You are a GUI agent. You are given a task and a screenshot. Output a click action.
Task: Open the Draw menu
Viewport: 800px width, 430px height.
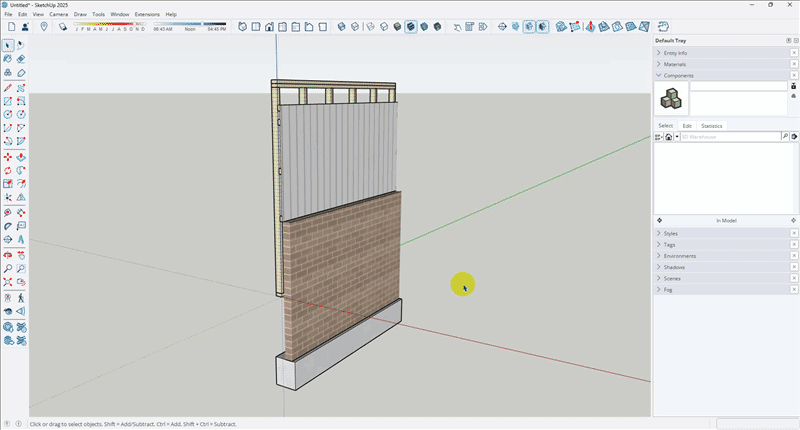80,14
